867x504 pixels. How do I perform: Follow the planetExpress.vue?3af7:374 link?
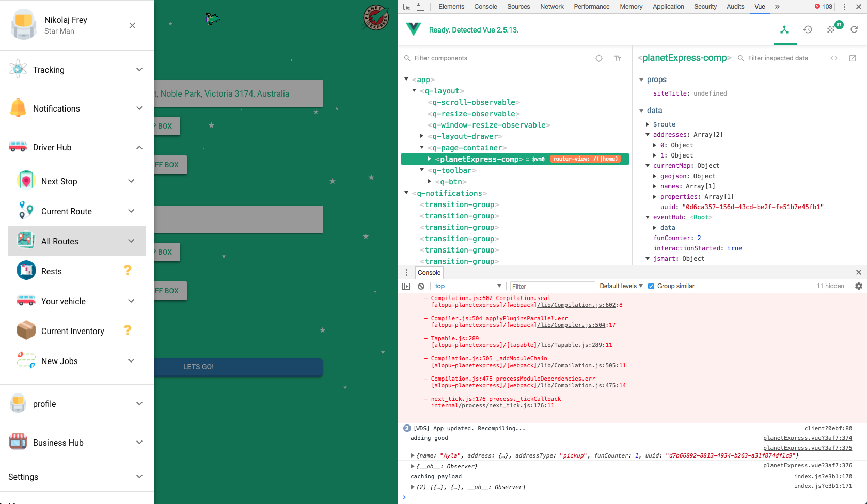pos(807,438)
